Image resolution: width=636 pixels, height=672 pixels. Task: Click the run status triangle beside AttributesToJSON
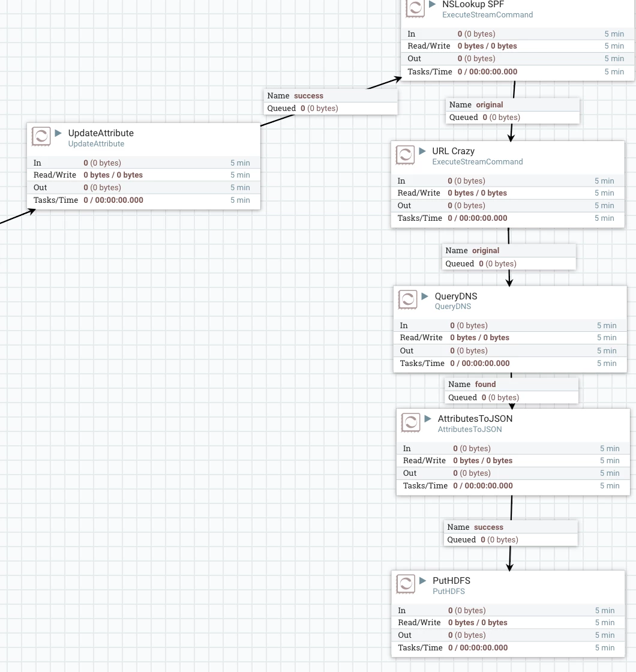428,419
